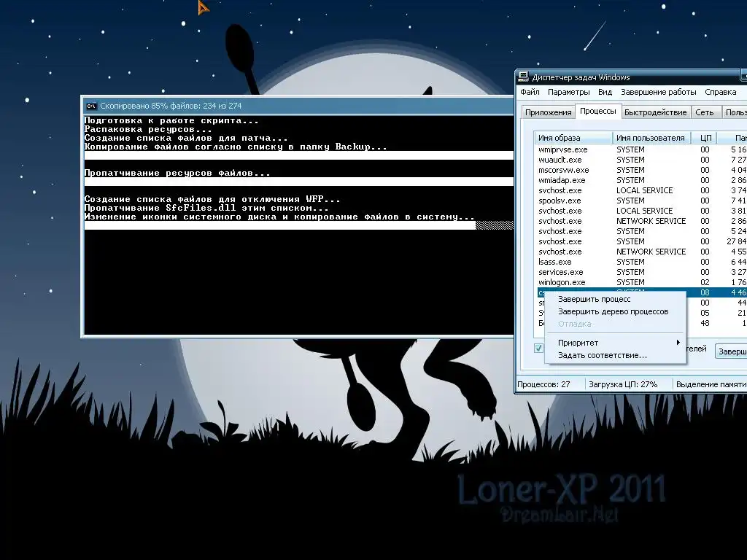Click the 02 CPU value for winlogon.exe
The width and height of the screenshot is (747, 560).
pyautogui.click(x=705, y=282)
